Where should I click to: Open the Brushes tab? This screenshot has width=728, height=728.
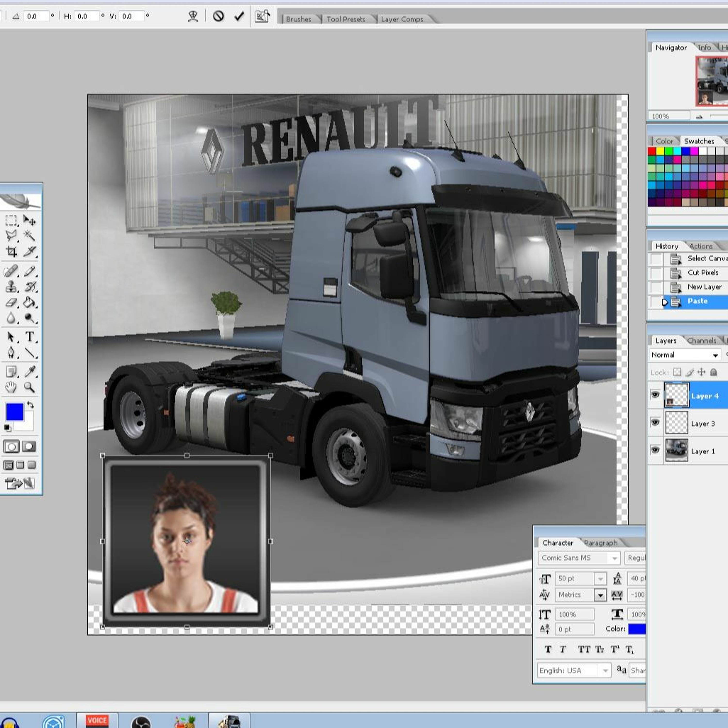[x=298, y=19]
